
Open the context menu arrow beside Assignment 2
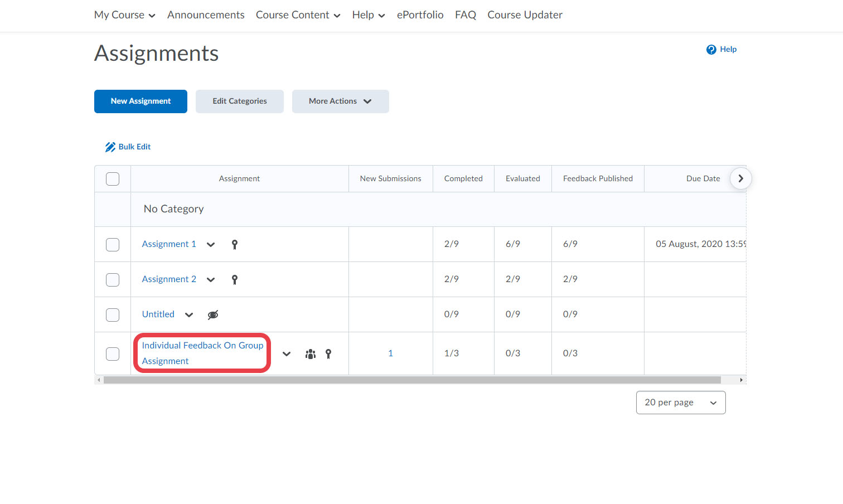(211, 280)
